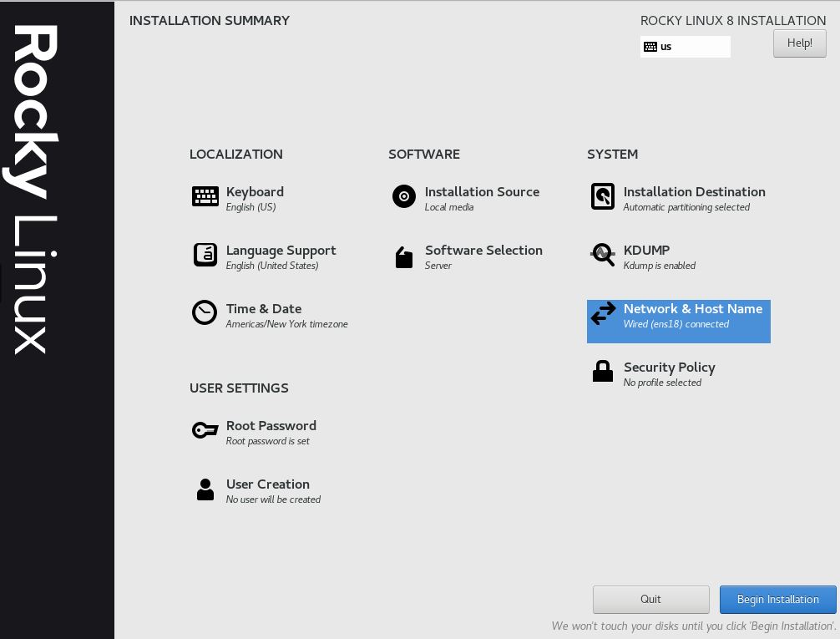Viewport: 840px width, 639px height.
Task: Click the Installation Destination disk icon
Action: (603, 196)
